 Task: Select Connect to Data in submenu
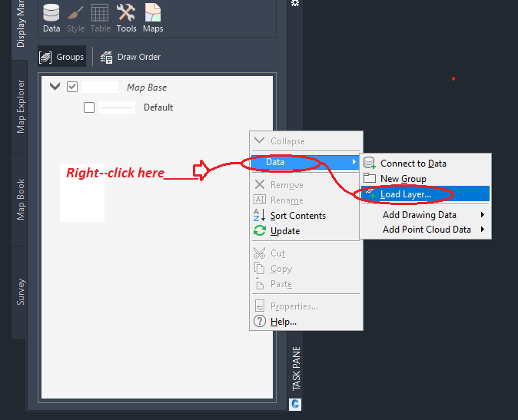(425, 164)
